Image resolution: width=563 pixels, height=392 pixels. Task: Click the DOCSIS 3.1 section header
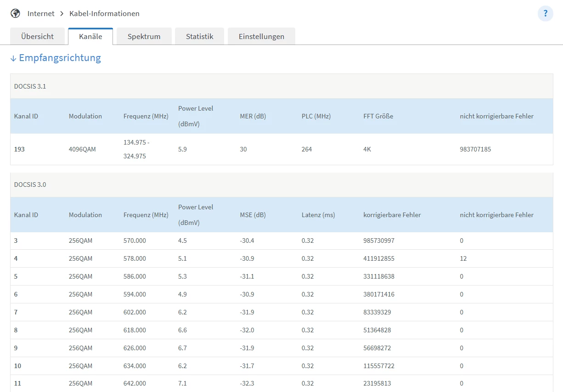click(x=30, y=86)
